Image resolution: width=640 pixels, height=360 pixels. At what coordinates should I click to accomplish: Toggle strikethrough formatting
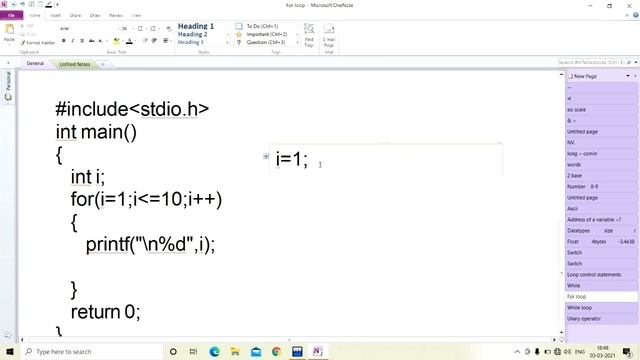(x=91, y=41)
